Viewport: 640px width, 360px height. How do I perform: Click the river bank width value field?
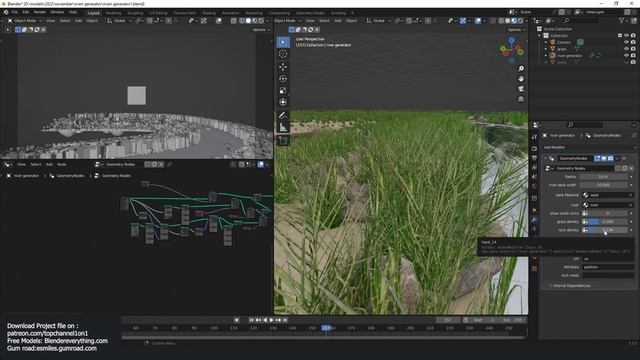pyautogui.click(x=603, y=185)
